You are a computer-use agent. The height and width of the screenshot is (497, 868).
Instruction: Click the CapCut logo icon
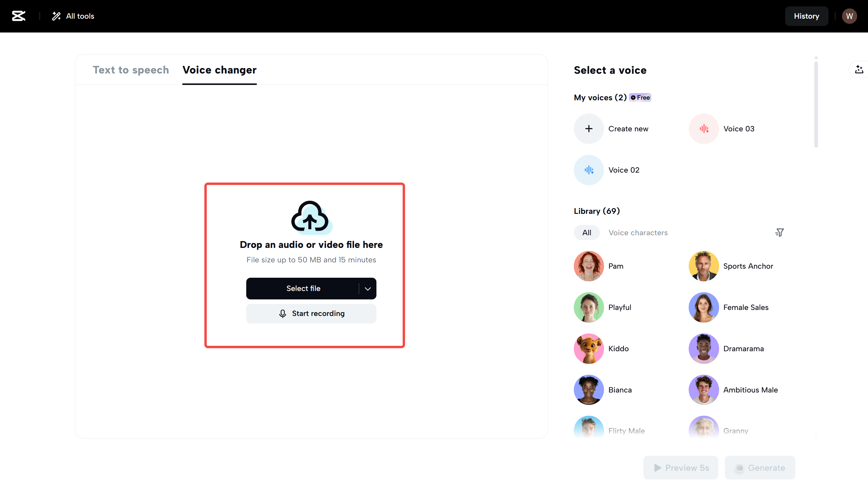click(x=18, y=16)
